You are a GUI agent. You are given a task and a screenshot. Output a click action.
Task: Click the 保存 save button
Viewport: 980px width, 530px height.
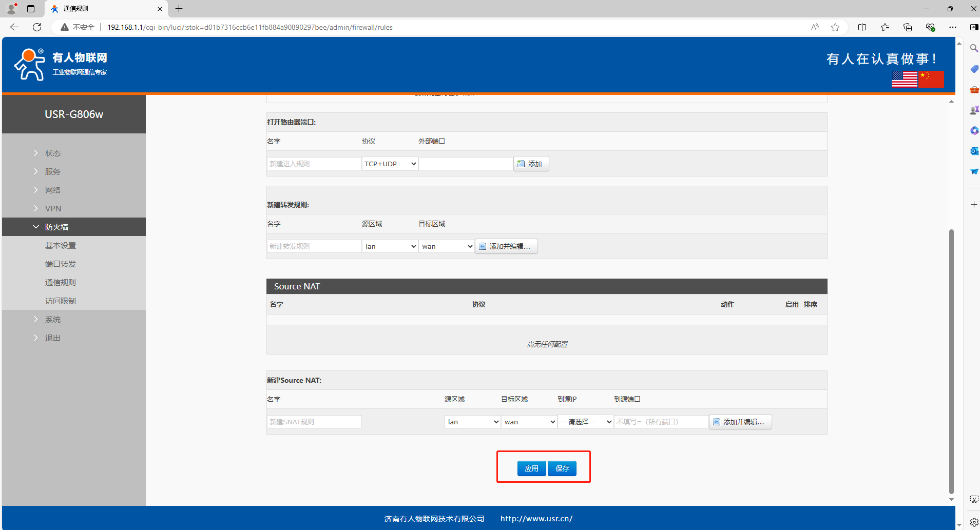point(562,468)
